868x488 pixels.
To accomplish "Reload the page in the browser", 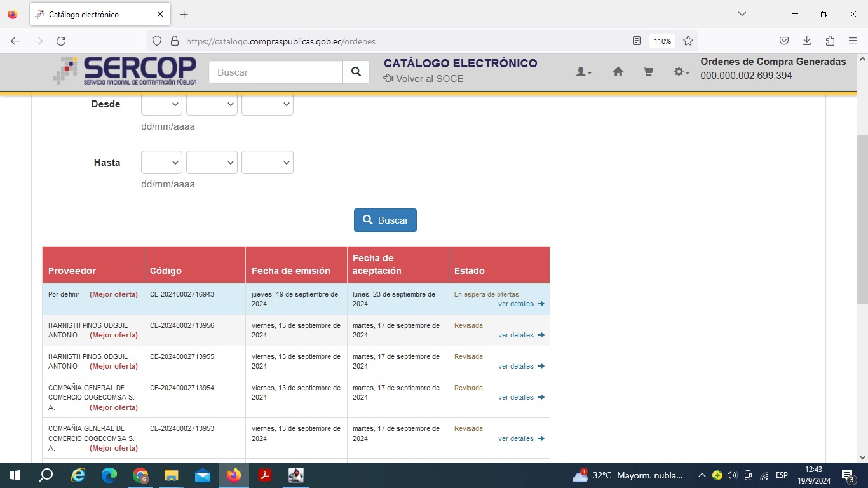I will (61, 41).
